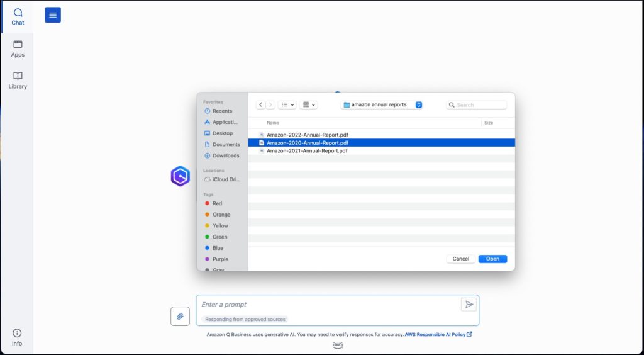Select Applications in Favorites sidebar
Screen dimensions: 644x355
click(x=222, y=122)
